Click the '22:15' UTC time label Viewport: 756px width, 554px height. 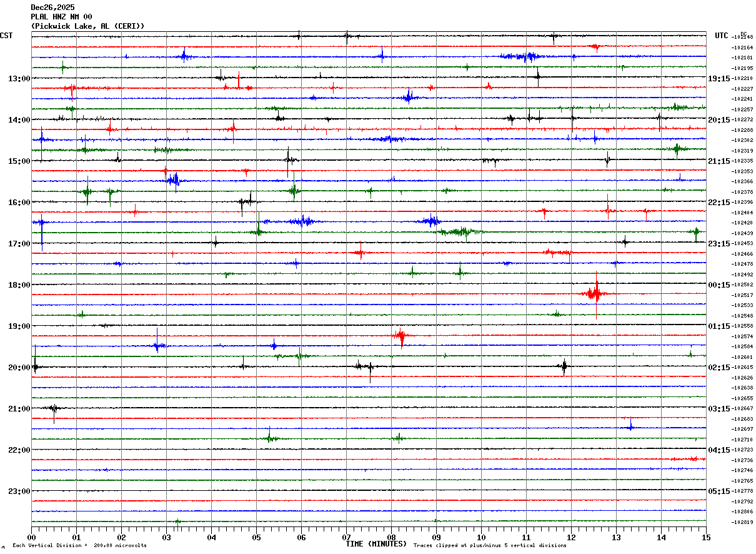(719, 203)
